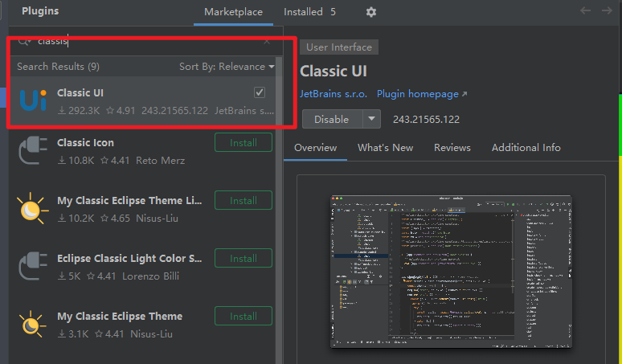
Task: Select the My Classic Eclipse Theme title
Action: [x=120, y=317]
